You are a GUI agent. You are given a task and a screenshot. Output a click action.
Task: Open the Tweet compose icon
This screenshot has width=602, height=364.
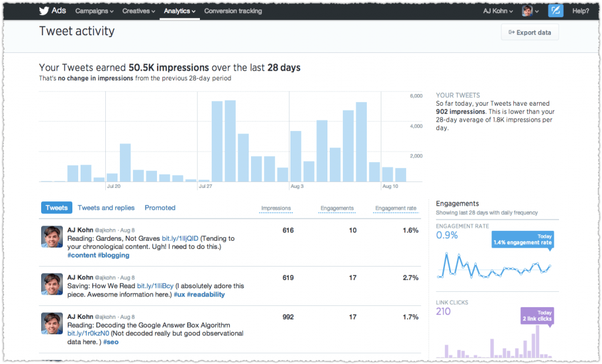pyautogui.click(x=555, y=10)
